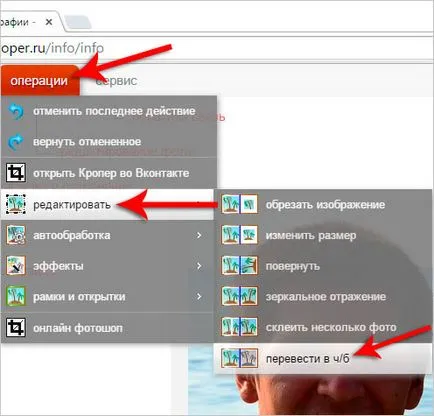The image size is (434, 416).
Task: Click the рамки и открытки icon
Action: 16,296
